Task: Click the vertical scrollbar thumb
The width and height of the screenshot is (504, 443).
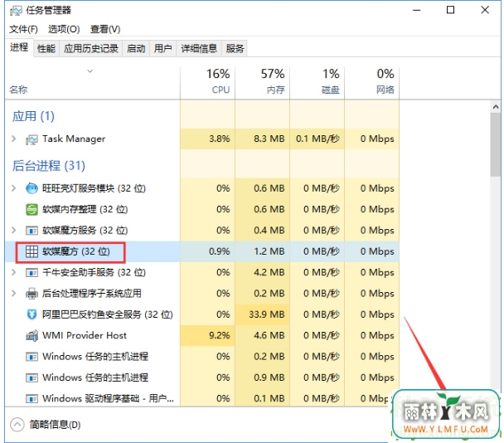Action: (496, 144)
